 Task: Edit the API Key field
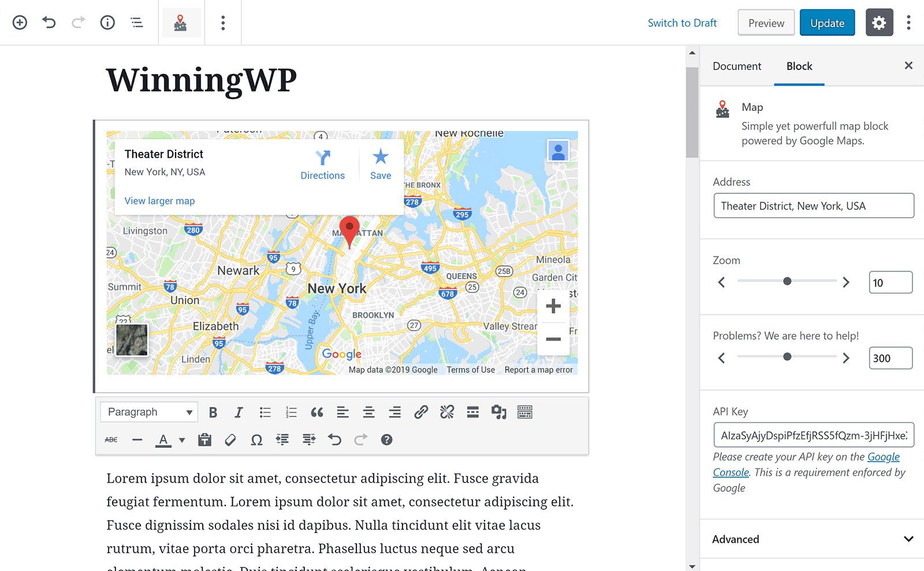point(814,435)
